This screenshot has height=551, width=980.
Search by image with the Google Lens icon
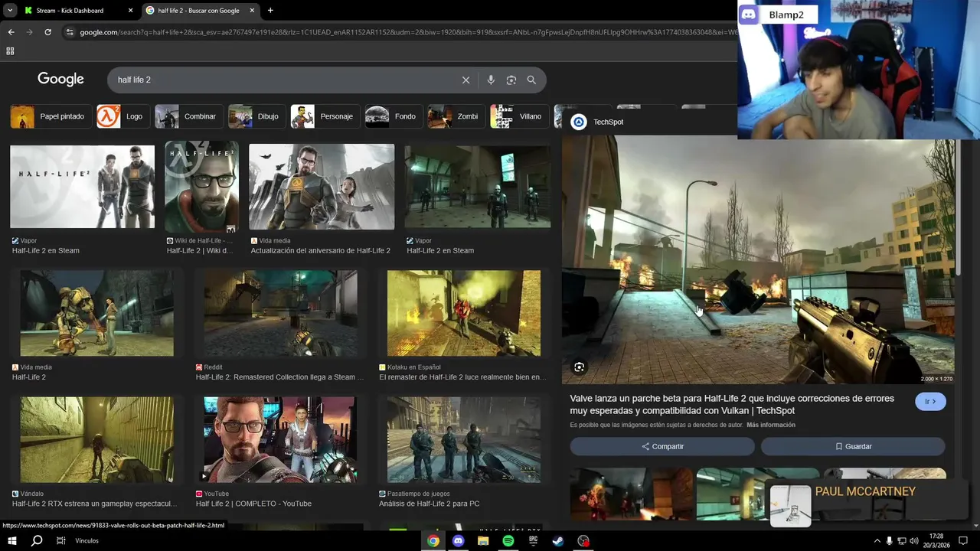pos(511,80)
